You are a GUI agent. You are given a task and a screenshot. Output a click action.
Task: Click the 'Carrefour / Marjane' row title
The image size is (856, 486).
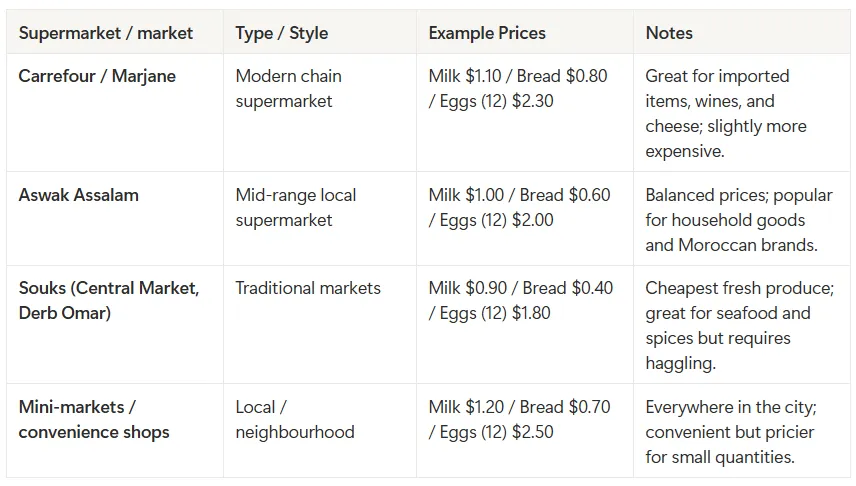[x=97, y=76]
